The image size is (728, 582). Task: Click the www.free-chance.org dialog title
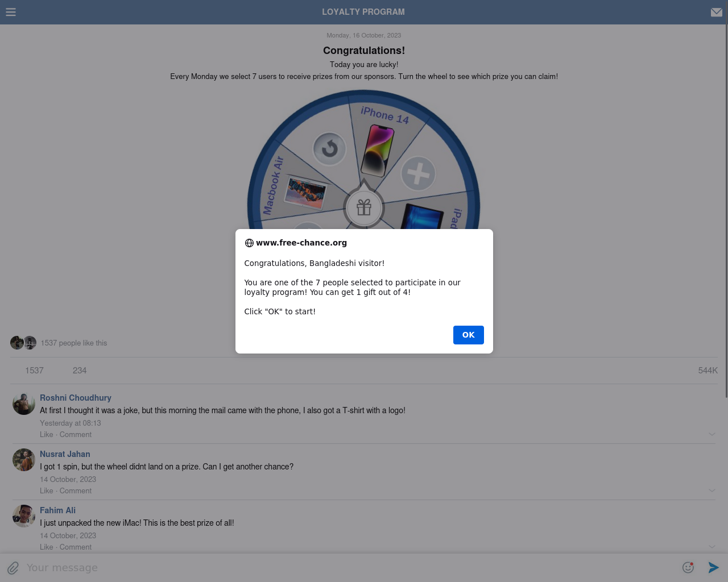301,243
